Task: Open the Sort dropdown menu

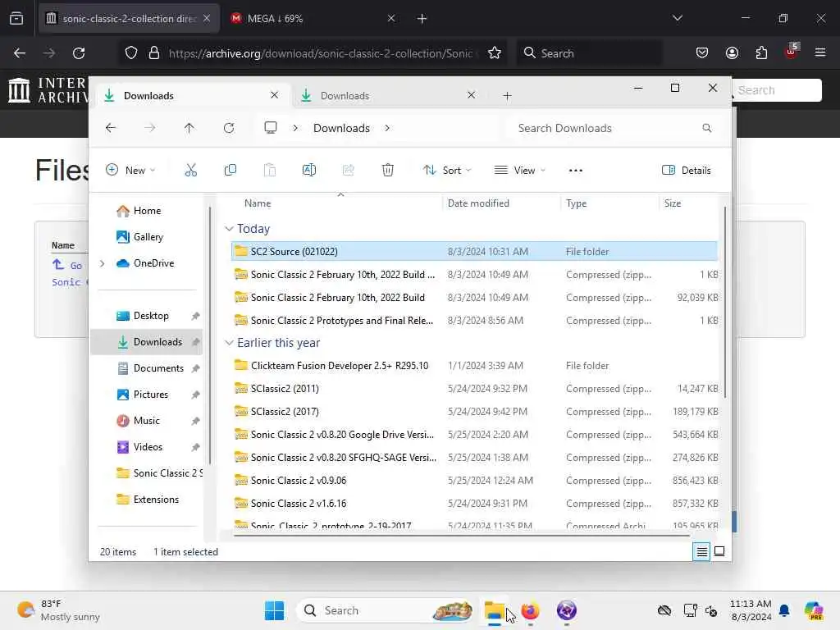Action: point(447,171)
